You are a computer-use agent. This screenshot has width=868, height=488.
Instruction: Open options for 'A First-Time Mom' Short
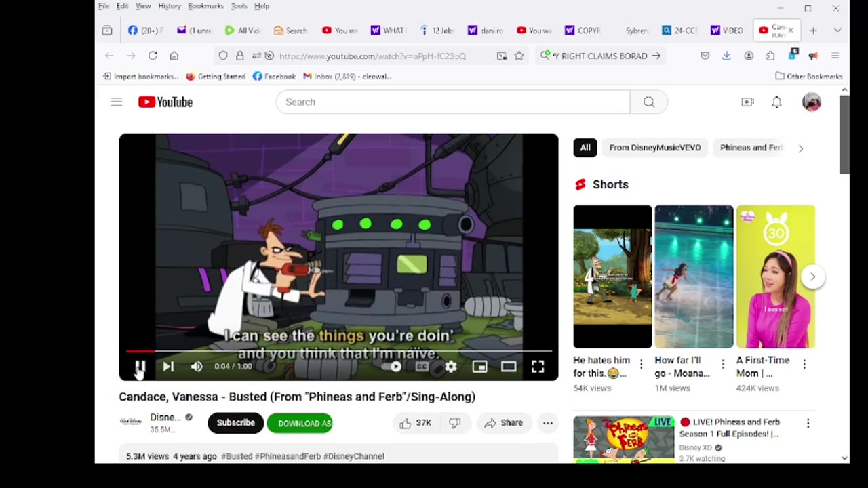tap(804, 364)
